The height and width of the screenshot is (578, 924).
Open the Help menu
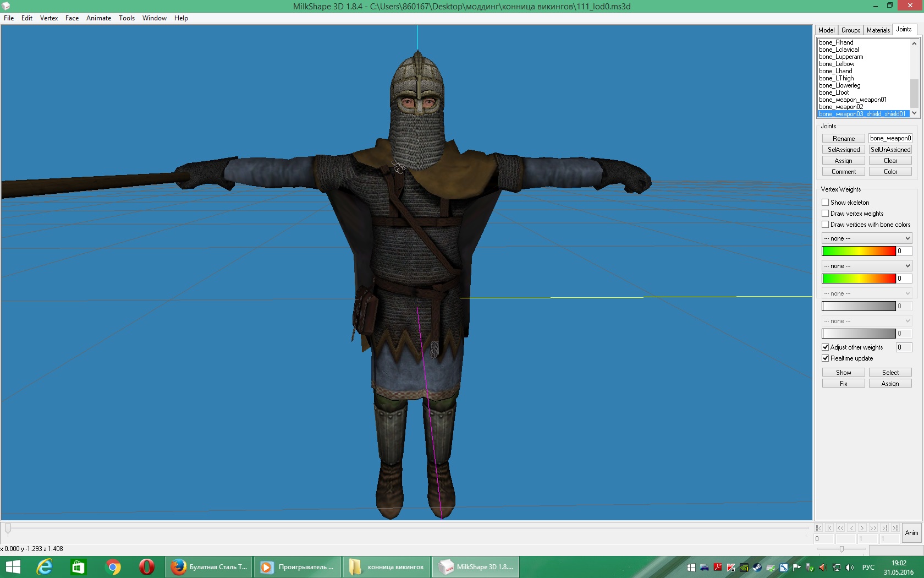point(181,18)
